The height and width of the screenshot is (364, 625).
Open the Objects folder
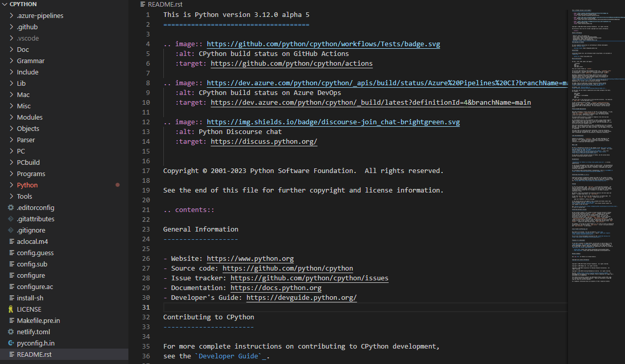[x=64, y=128]
